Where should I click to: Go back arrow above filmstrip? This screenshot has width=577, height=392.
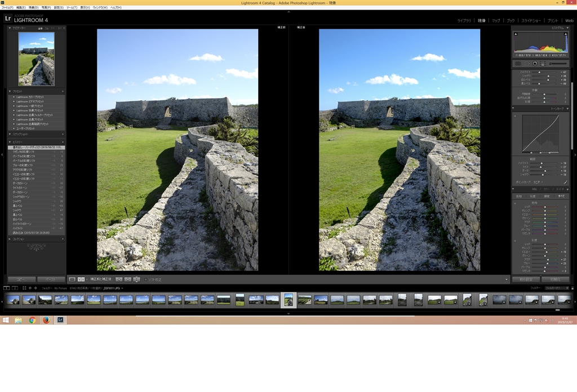coord(30,288)
